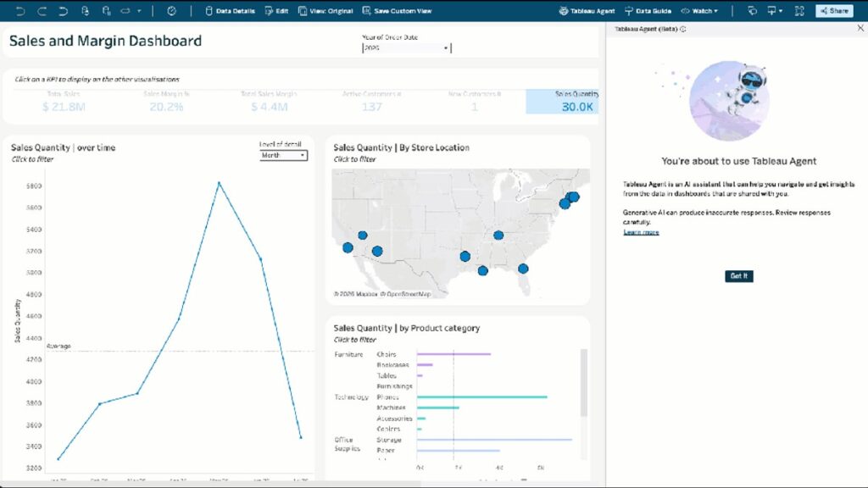The width and height of the screenshot is (868, 488).
Task: Click the Comments speech-bubble icon
Action: coord(752,11)
